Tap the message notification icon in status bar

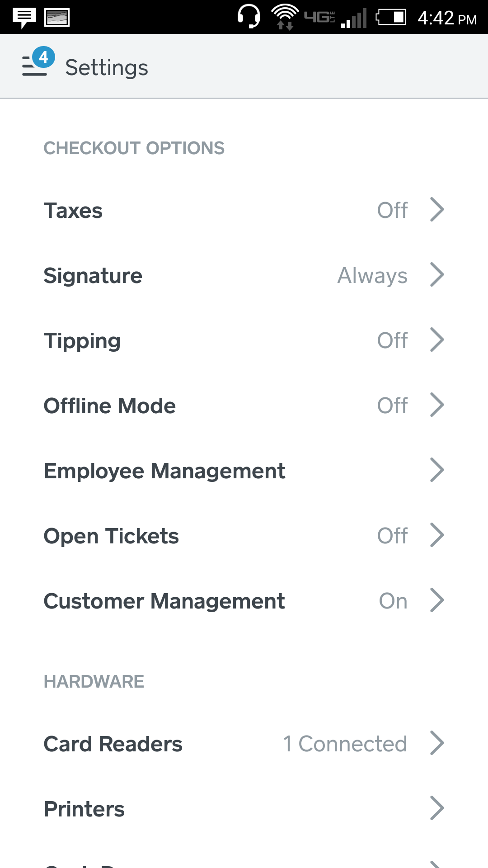tap(24, 18)
